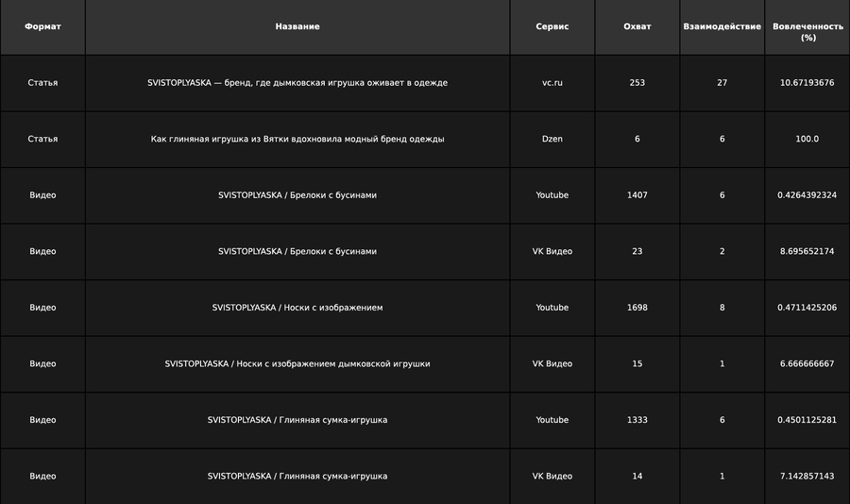
Task: Select the interaction value 27
Action: click(x=722, y=83)
